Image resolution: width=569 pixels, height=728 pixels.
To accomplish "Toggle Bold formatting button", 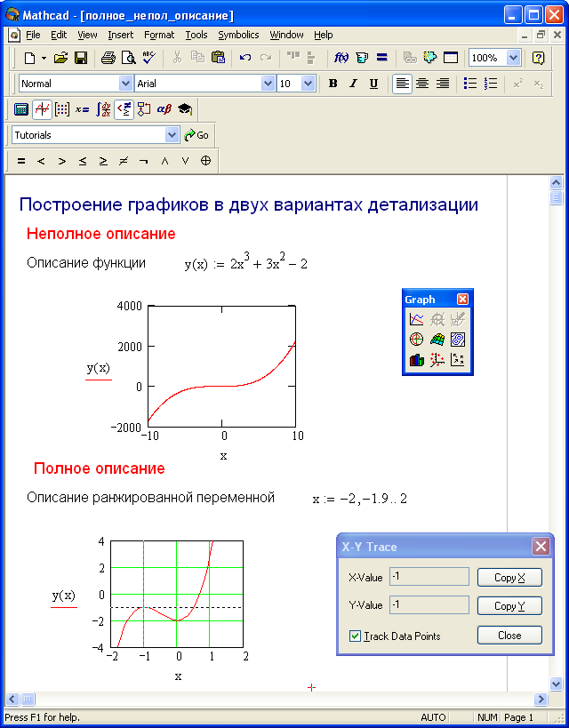I will (333, 84).
